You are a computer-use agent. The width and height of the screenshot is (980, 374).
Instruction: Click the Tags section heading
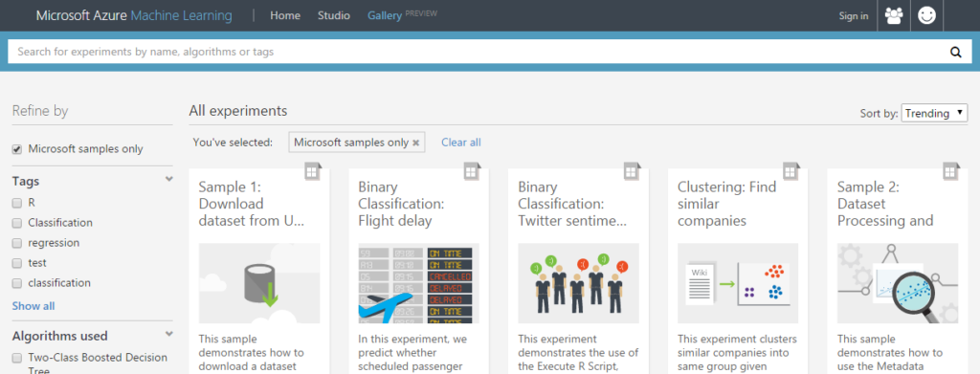(x=26, y=181)
